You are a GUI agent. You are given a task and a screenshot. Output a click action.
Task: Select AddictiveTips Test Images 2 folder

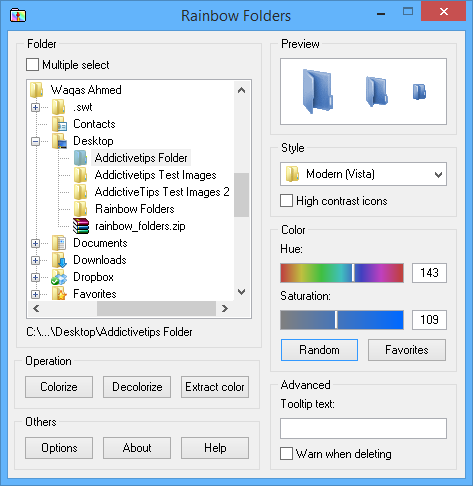tap(162, 192)
